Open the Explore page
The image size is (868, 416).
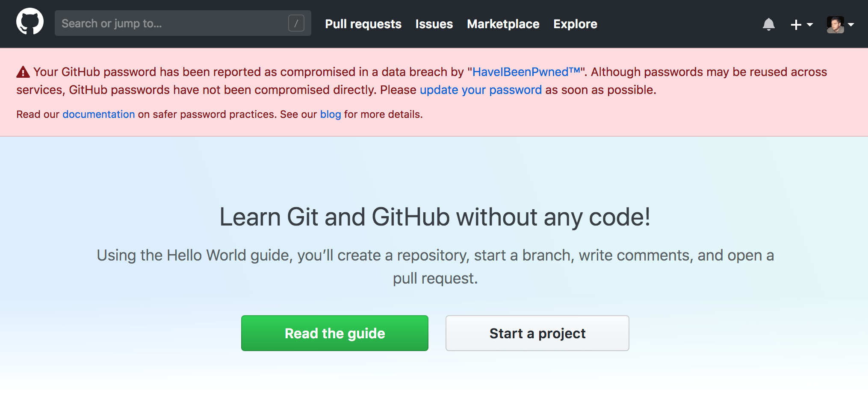575,24
